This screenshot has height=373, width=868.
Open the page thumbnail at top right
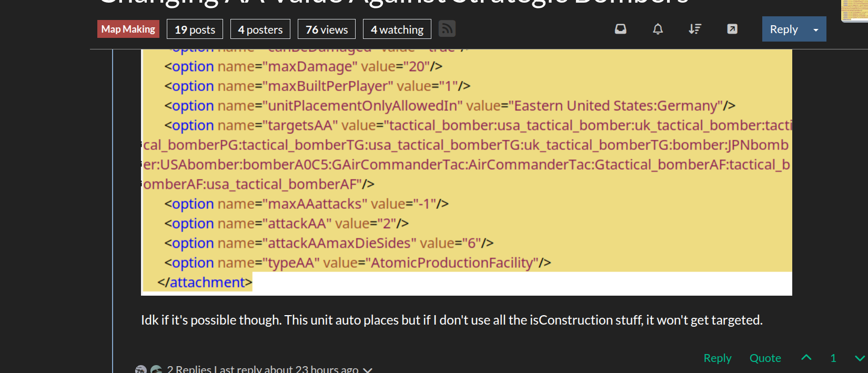click(855, 11)
